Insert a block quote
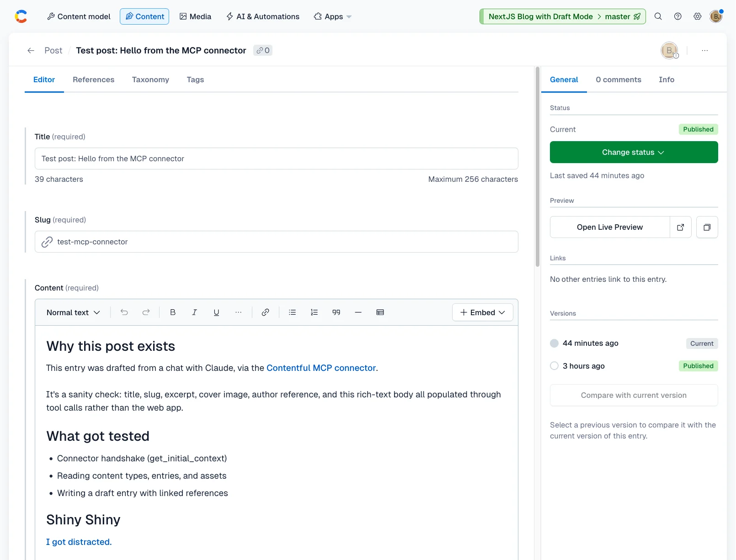 (336, 312)
